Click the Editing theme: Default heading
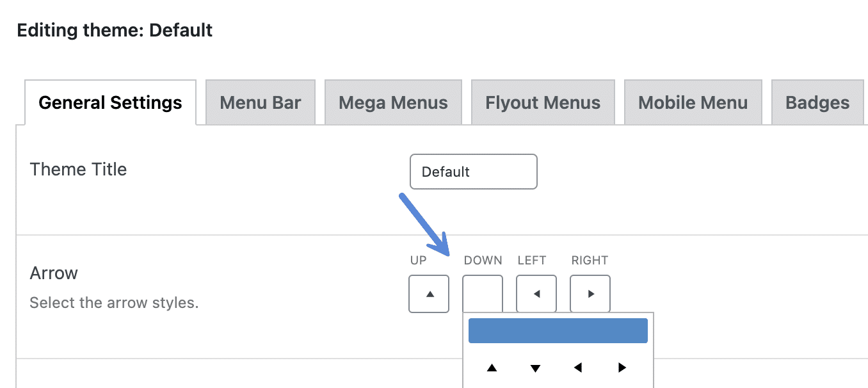 pos(115,29)
